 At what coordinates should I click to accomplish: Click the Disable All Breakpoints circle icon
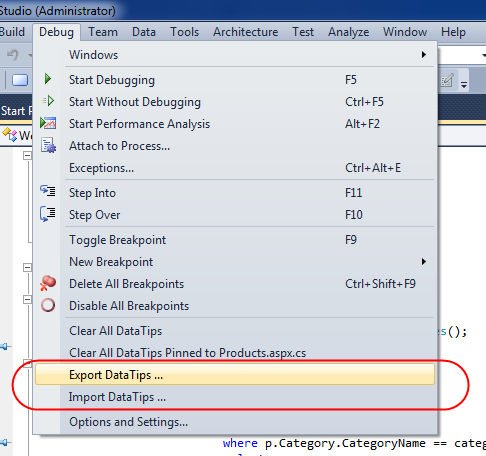(48, 305)
